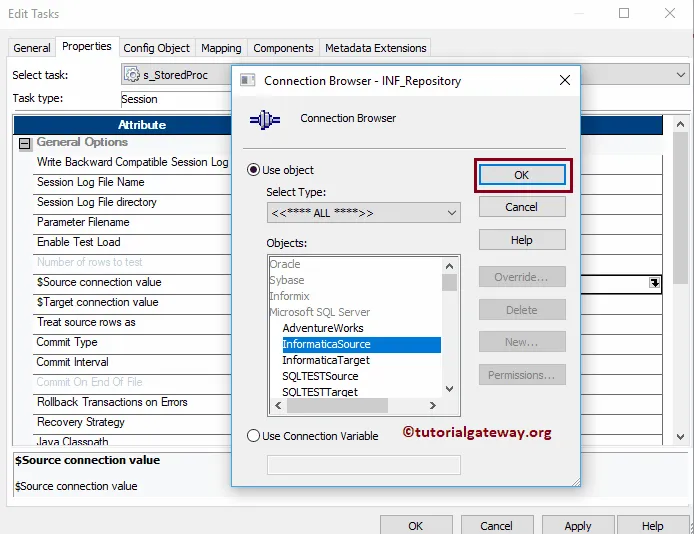The height and width of the screenshot is (534, 694).
Task: Click the attribute list vertical scrollbar thumb
Action: click(x=680, y=208)
